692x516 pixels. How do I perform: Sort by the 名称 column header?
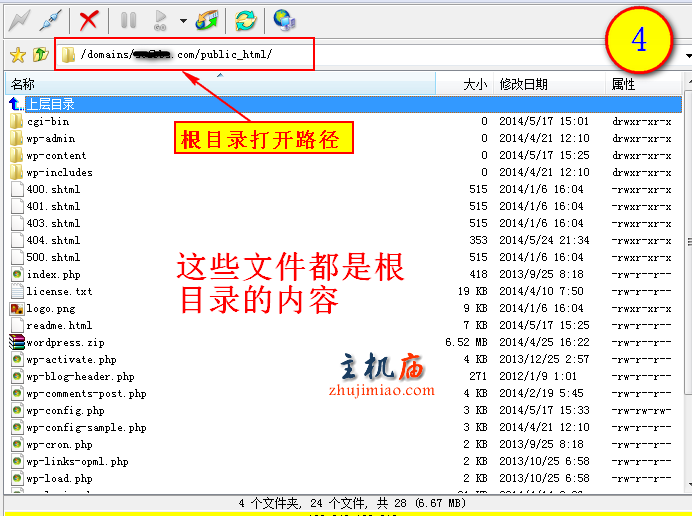click(x=220, y=84)
